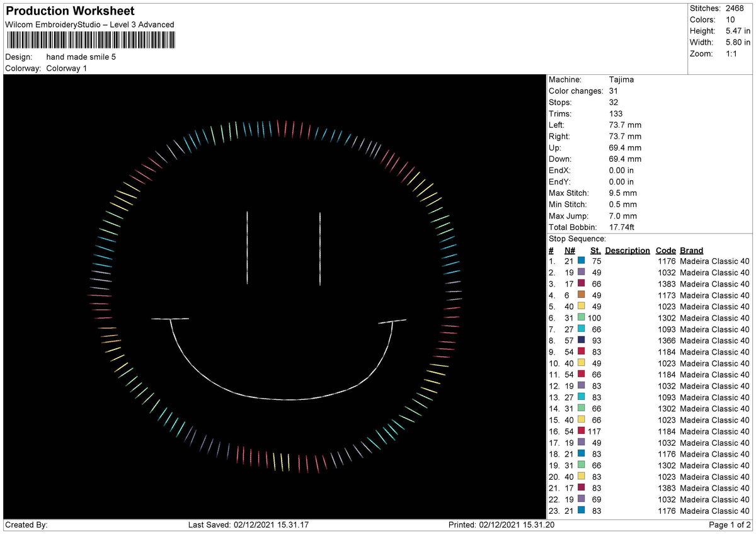The width and height of the screenshot is (756, 534).
Task: Click the yellow swatch next to code 1023
Action: tap(580, 307)
